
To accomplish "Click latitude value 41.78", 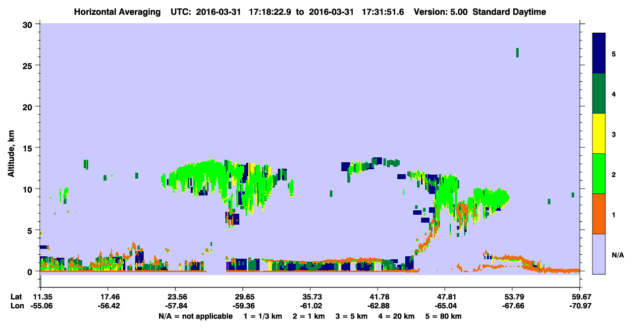I will [x=377, y=297].
